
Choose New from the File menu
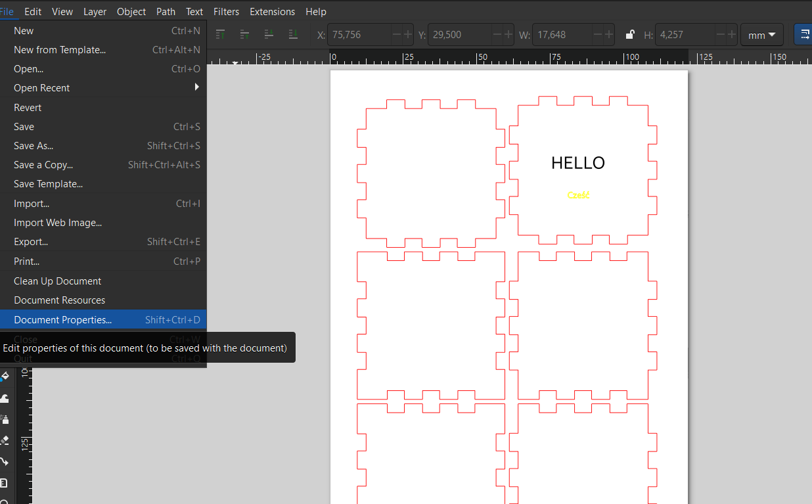click(x=103, y=30)
